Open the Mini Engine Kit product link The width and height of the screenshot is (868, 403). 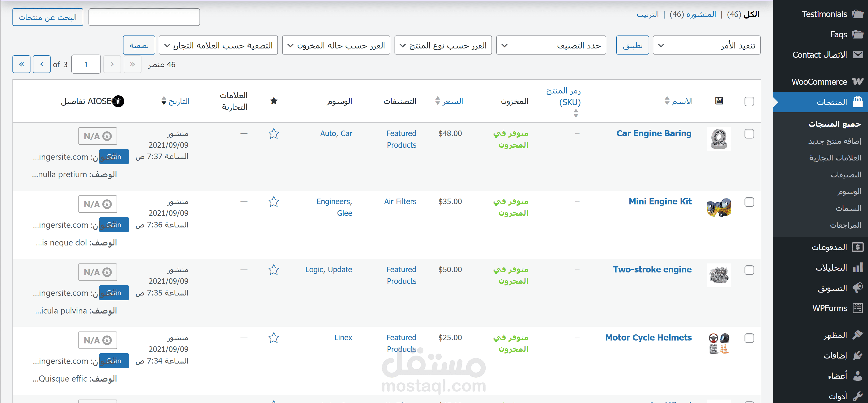tap(660, 201)
